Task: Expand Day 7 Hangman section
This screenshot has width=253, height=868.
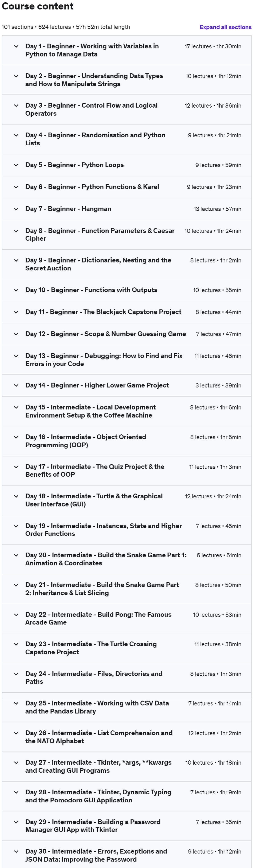Action: pos(69,209)
